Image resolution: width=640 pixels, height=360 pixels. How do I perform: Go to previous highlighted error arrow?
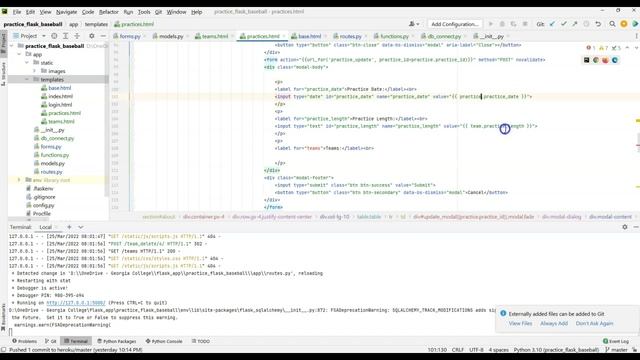[627, 48]
